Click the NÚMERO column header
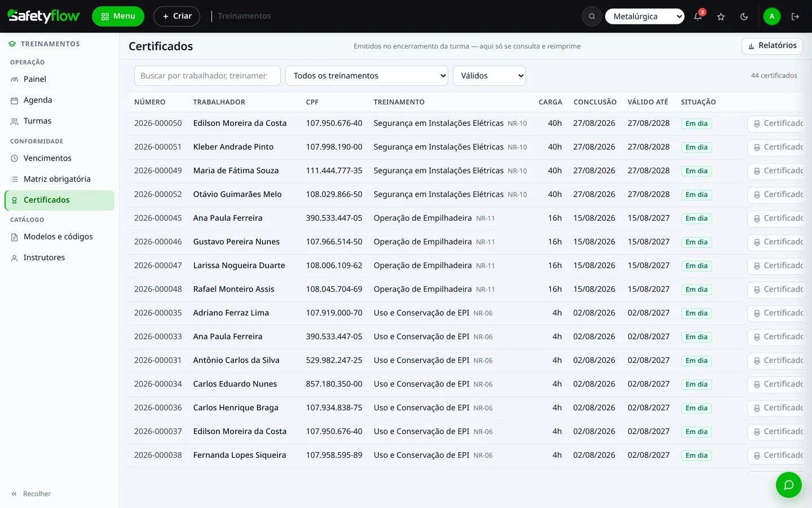812x508 pixels. click(150, 102)
